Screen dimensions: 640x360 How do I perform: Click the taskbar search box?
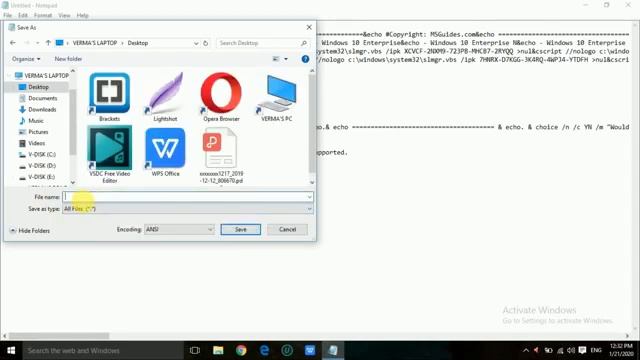(x=103, y=351)
